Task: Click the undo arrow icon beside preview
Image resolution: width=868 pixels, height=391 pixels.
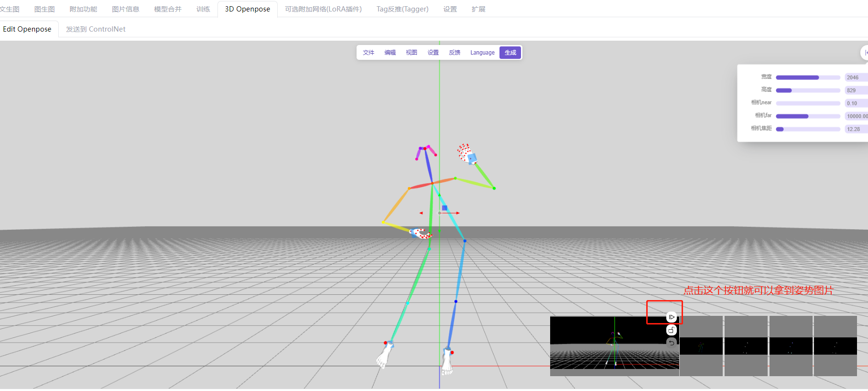Action: pyautogui.click(x=671, y=343)
